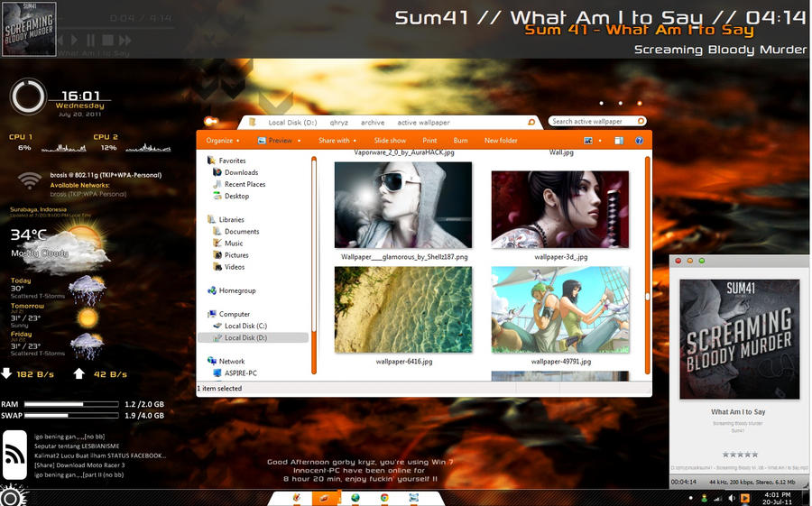Click the Preview toolbar button
Screen dimensions: 812x506
(x=275, y=141)
